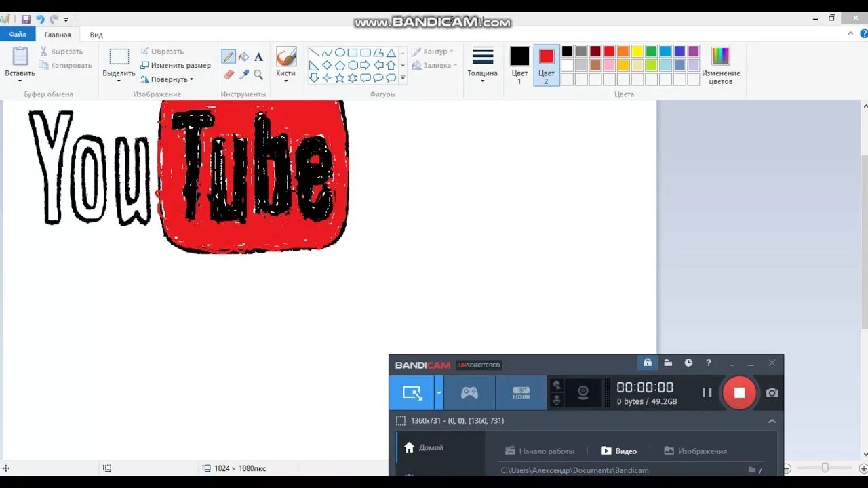Viewport: 868px width, 488px height.
Task: Click the Paint zoom slider
Action: (825, 468)
